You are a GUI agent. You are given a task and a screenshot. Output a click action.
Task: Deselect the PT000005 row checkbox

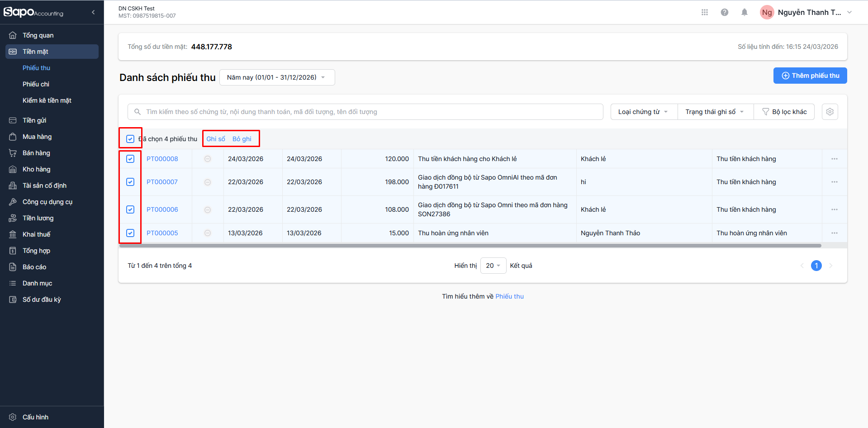click(130, 233)
